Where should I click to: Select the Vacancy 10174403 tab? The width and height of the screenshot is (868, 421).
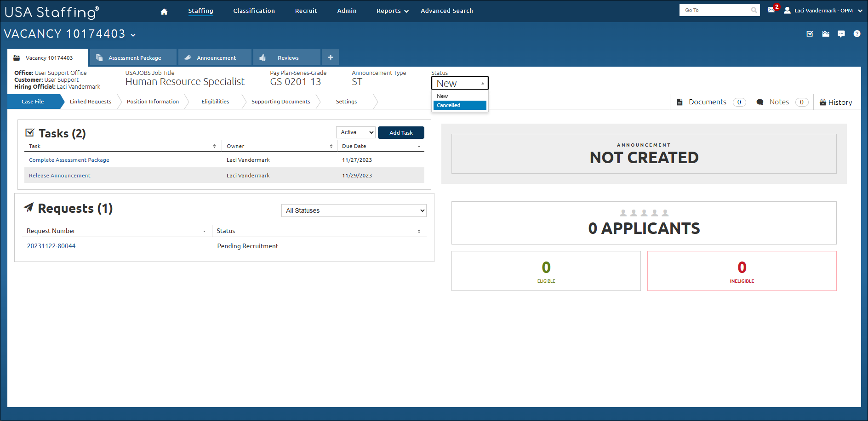point(48,57)
